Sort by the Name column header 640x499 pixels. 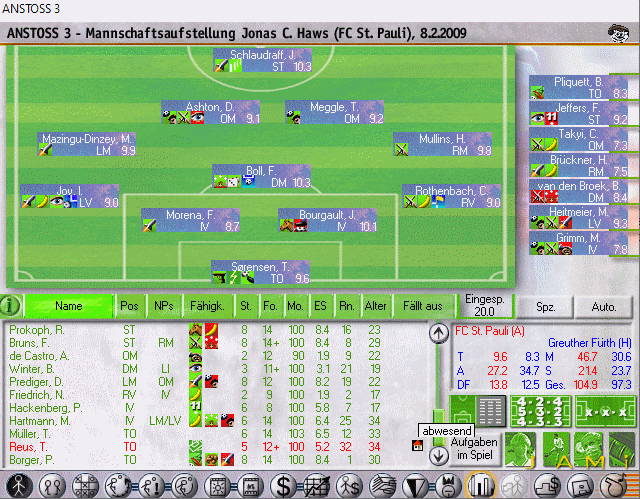69,306
